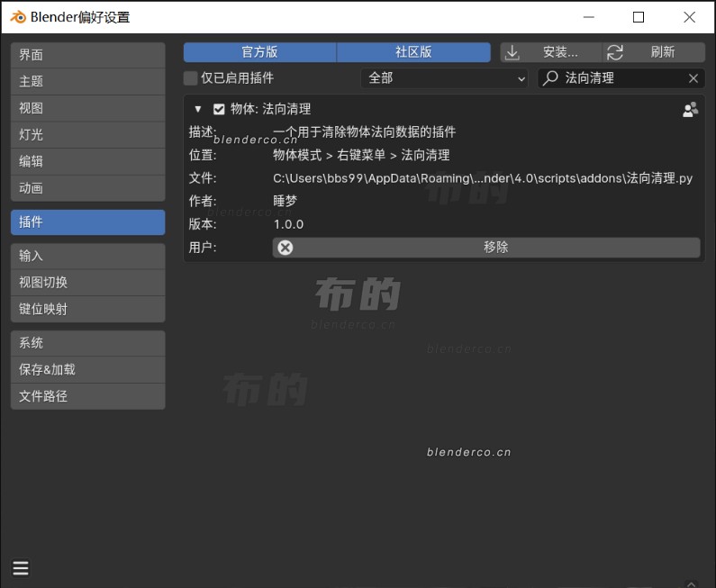
Task: Open 保存&加载 preferences
Action: point(87,370)
